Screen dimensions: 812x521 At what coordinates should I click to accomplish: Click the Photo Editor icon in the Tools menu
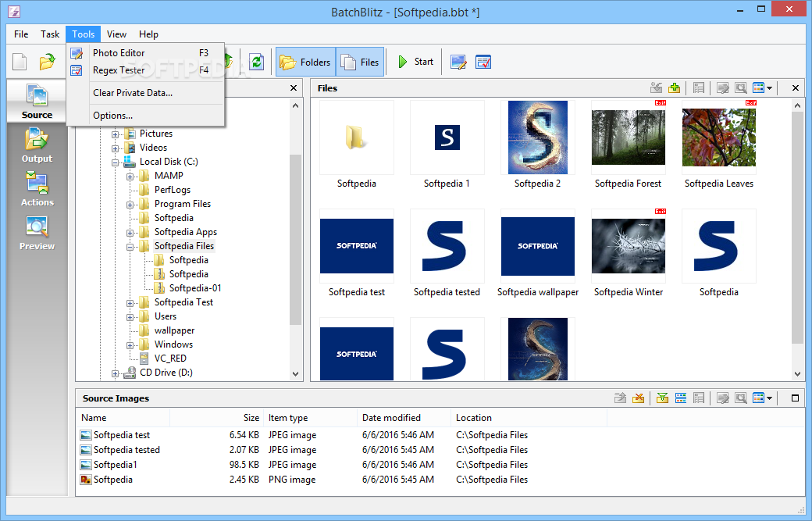77,53
